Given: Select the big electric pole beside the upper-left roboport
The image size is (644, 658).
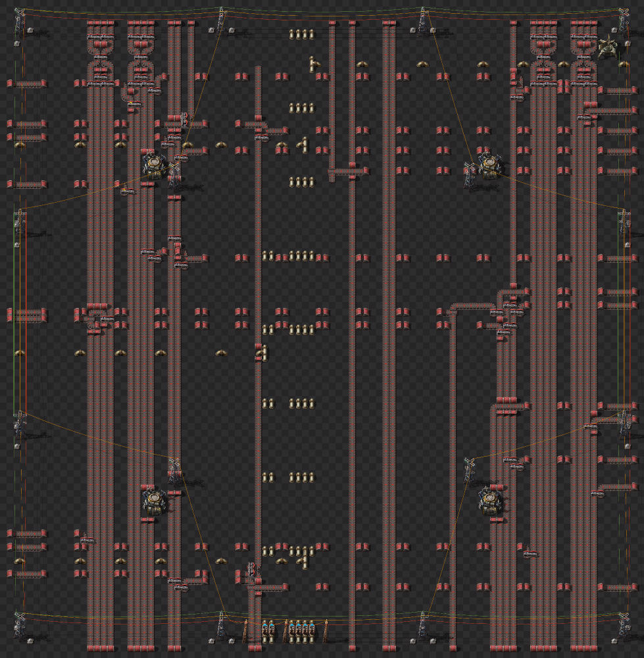Looking at the screenshot, I should pos(174,176).
